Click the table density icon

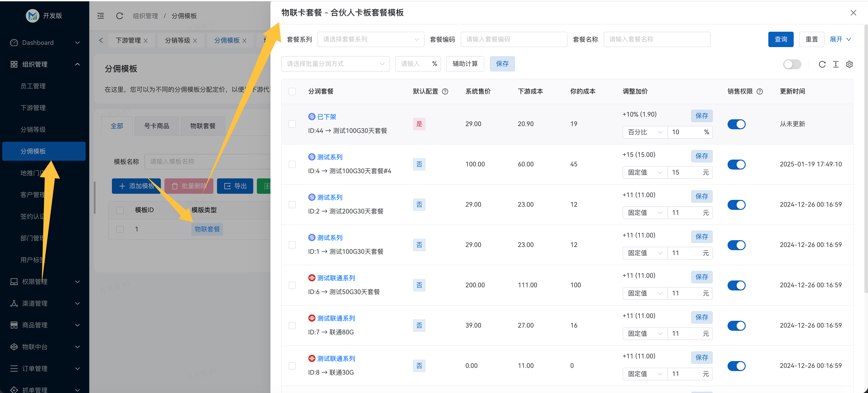coord(836,64)
